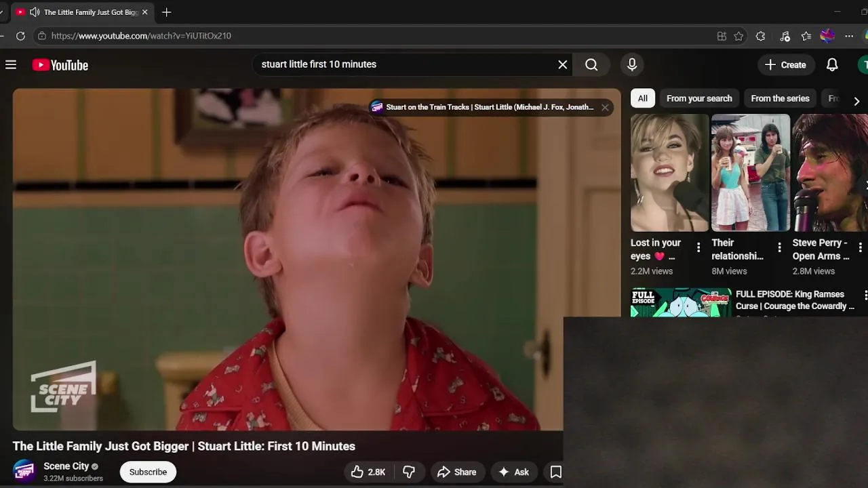
Task: Mute the tab via speaker icon
Action: tap(35, 12)
